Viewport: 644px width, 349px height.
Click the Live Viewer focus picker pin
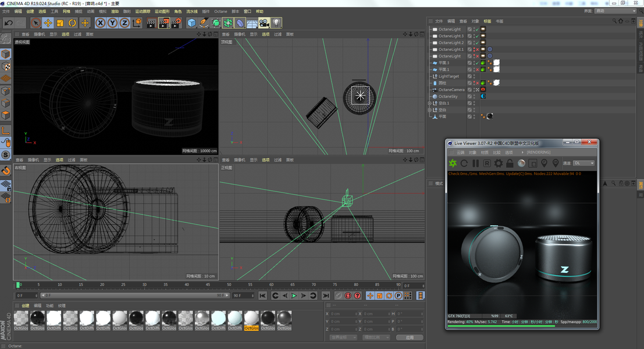pos(544,163)
